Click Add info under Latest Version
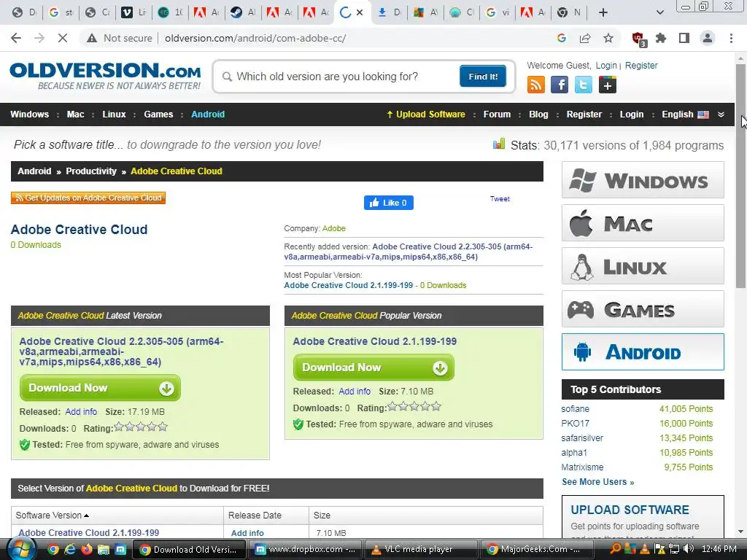Image resolution: width=747 pixels, height=560 pixels. 81,412
